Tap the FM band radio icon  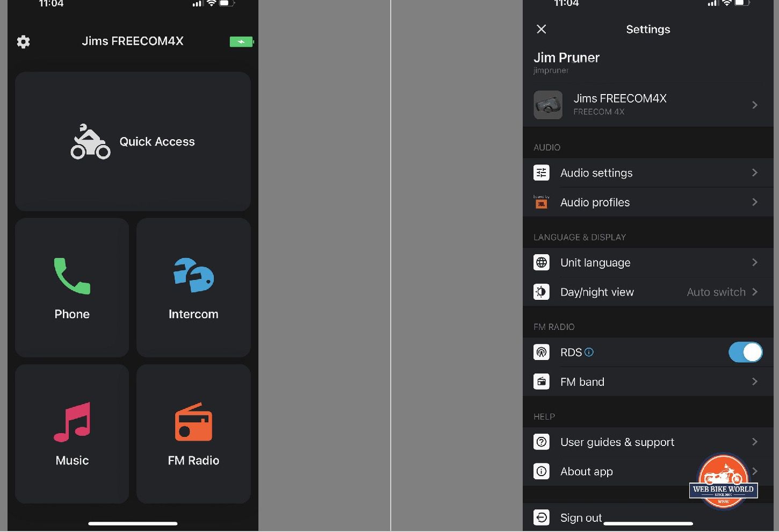[x=542, y=382]
